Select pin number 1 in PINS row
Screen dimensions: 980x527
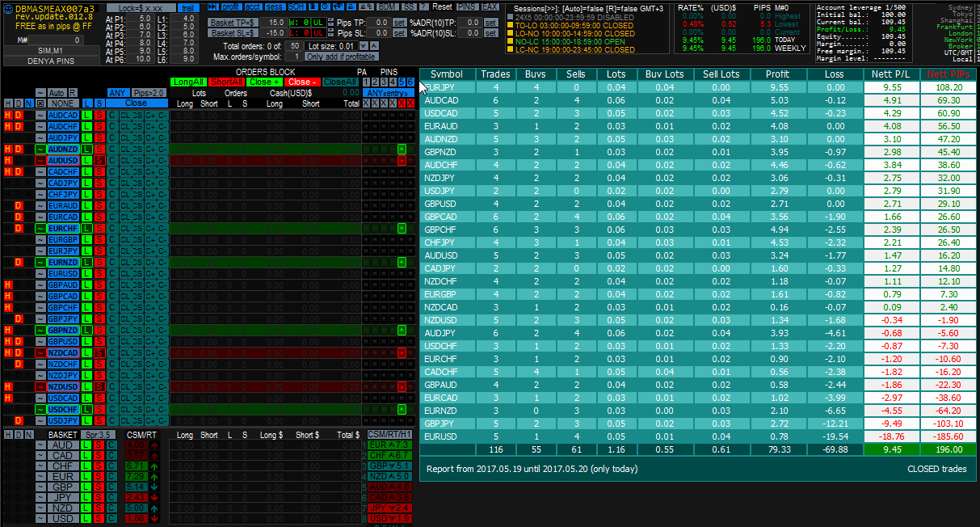point(366,82)
